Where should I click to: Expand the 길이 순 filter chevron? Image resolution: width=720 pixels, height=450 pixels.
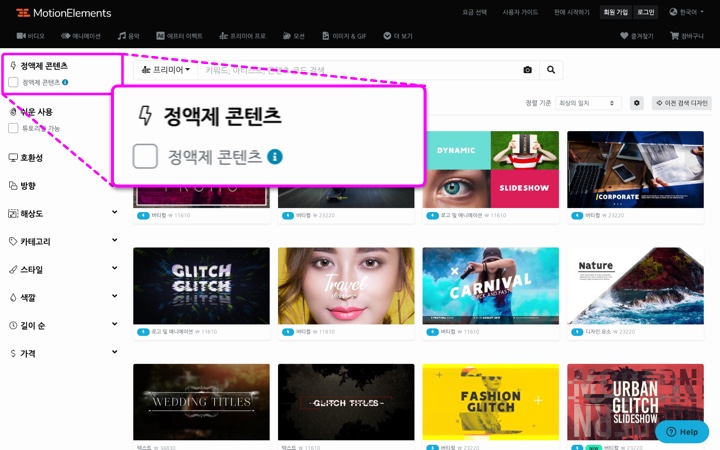[114, 324]
